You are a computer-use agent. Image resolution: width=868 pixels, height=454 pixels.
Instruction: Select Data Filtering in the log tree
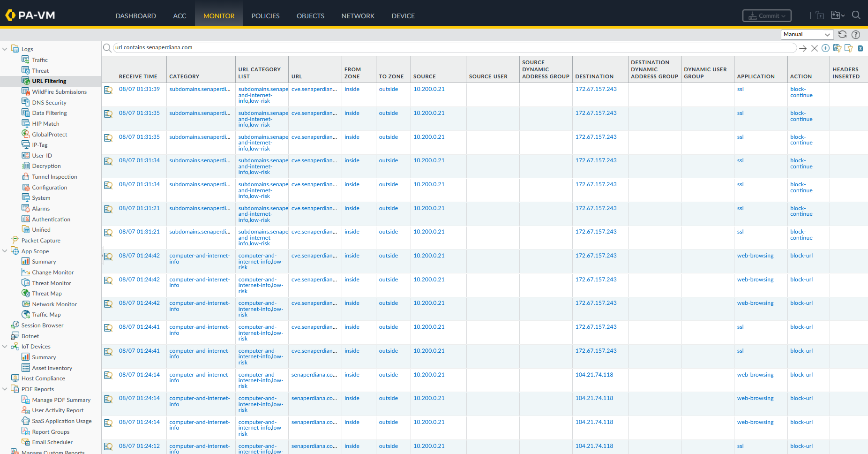(x=49, y=113)
